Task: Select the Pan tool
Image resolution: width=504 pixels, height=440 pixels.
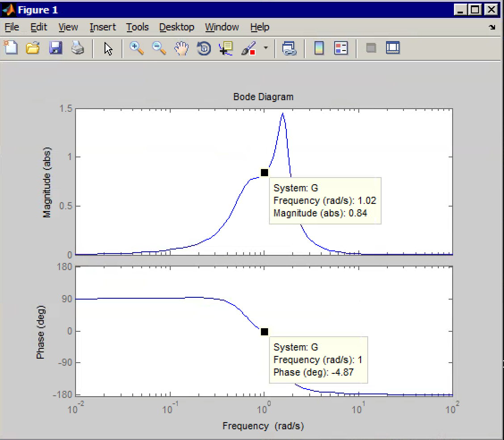Action: (x=181, y=48)
